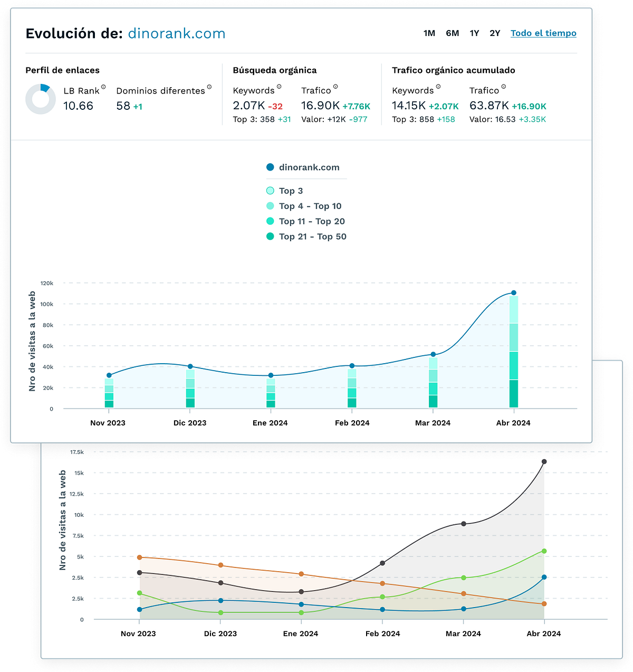Click the Abr 2024 stacked bar
Viewport: 633px width, 672px height.
coord(513,352)
